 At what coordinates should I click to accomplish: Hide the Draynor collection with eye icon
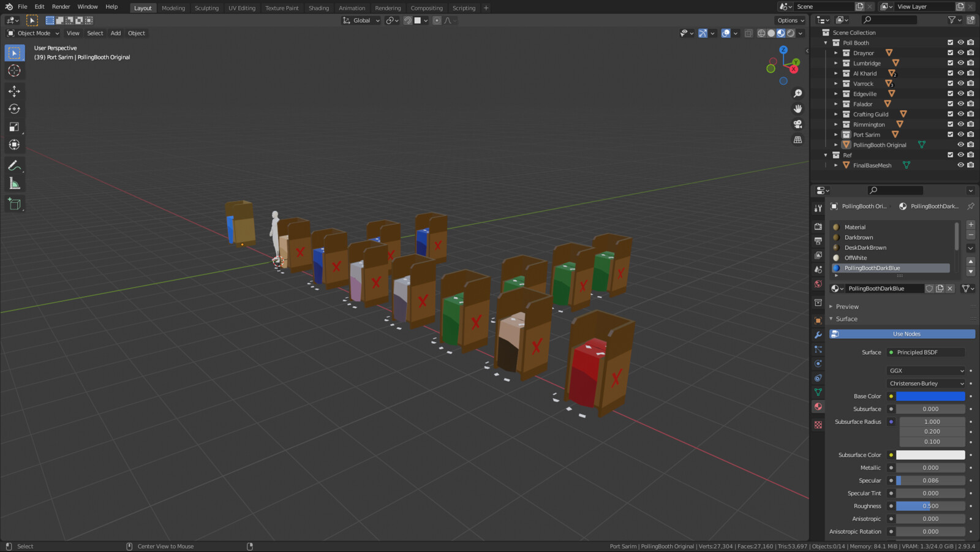tap(960, 53)
